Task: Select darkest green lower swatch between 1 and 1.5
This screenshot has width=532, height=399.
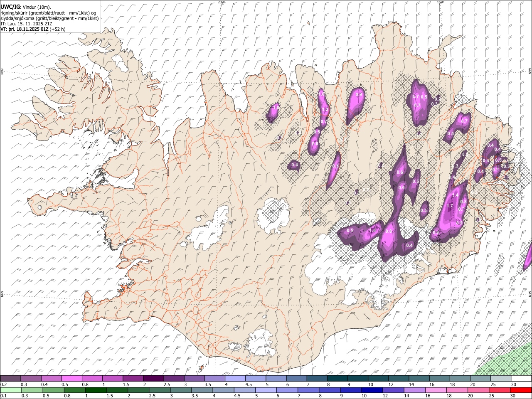Action: (x=96, y=390)
